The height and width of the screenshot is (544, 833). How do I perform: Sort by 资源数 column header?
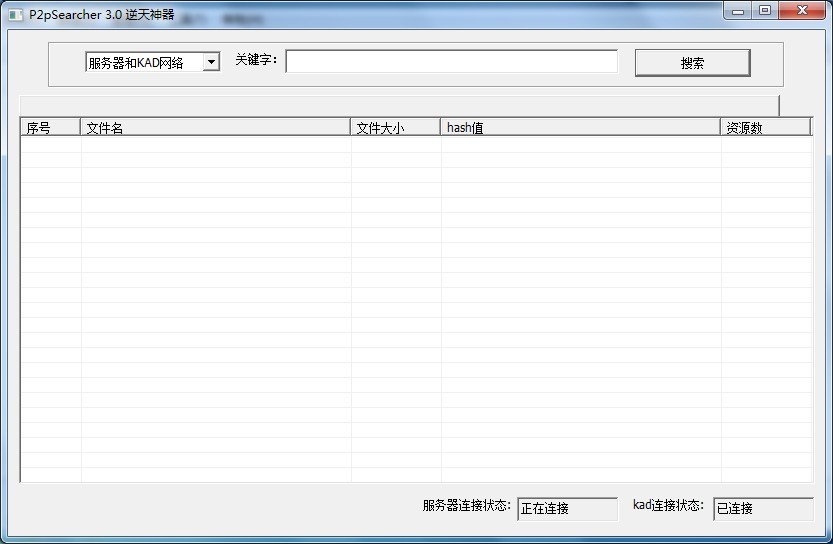coord(765,127)
